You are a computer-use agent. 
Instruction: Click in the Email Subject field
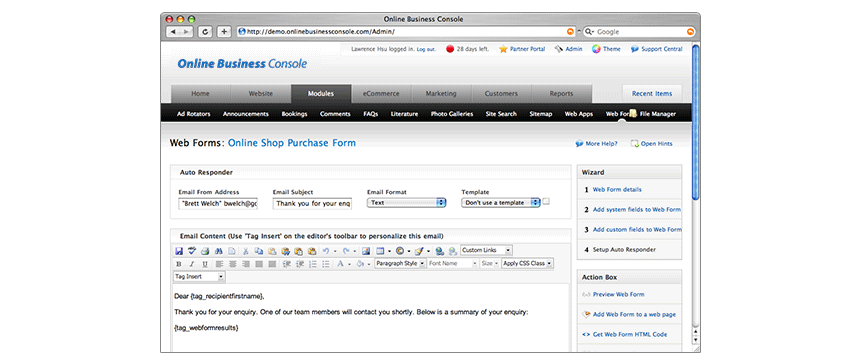point(313,203)
